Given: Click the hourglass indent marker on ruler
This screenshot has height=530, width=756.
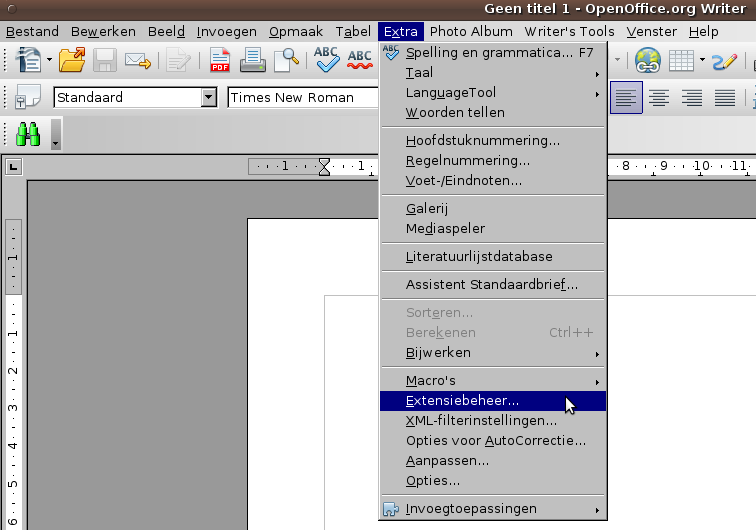Looking at the screenshot, I should (x=324, y=166).
